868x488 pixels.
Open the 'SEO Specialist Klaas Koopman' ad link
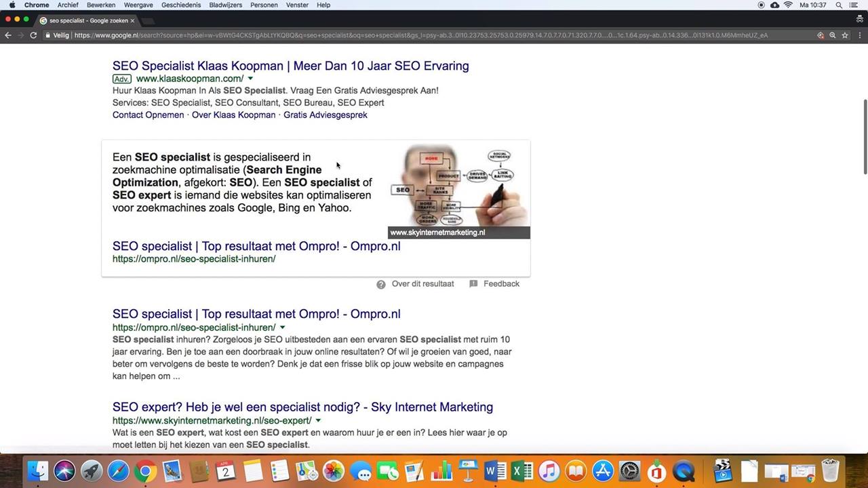(291, 66)
